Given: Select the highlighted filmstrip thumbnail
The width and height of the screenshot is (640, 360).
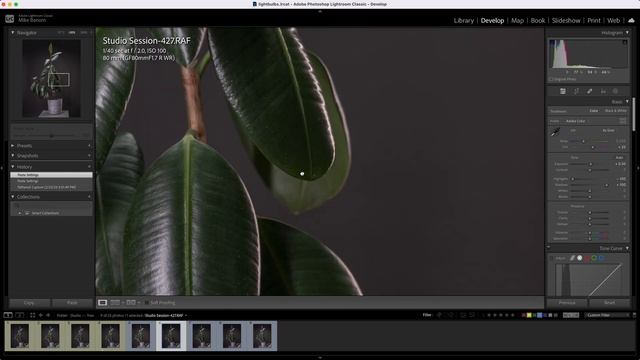Looking at the screenshot, I should [x=171, y=336].
